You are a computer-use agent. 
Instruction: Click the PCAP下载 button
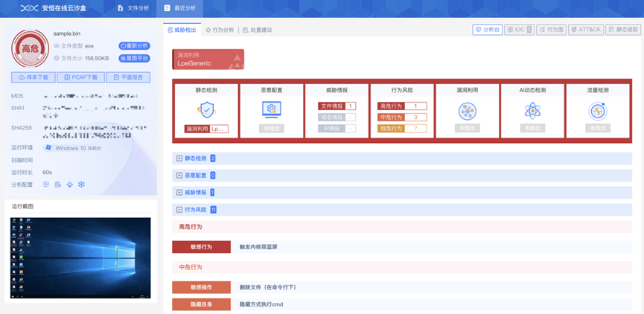pyautogui.click(x=81, y=77)
